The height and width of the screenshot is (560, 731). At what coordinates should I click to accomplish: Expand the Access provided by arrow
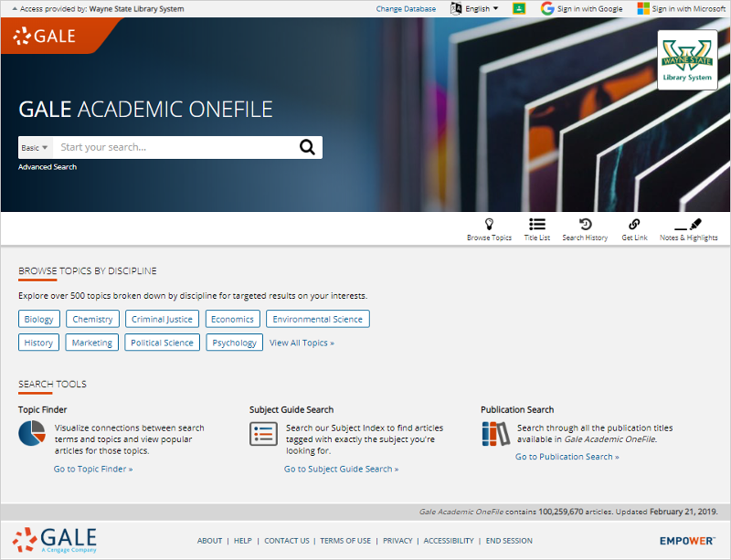tap(15, 9)
